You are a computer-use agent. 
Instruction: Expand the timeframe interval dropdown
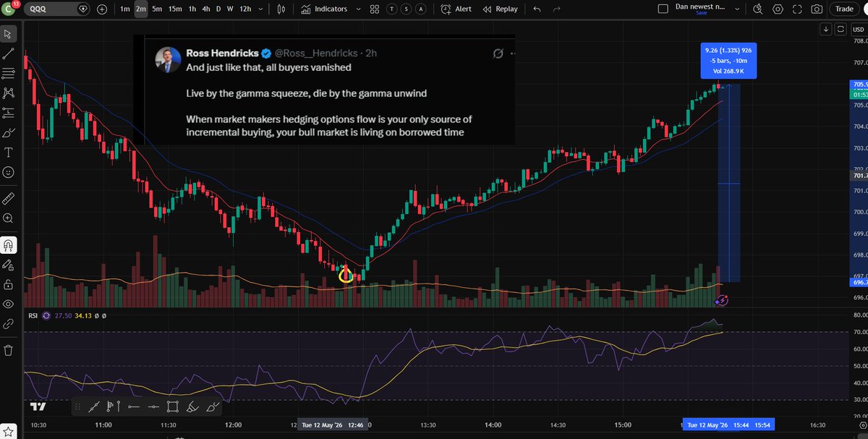[x=259, y=9]
